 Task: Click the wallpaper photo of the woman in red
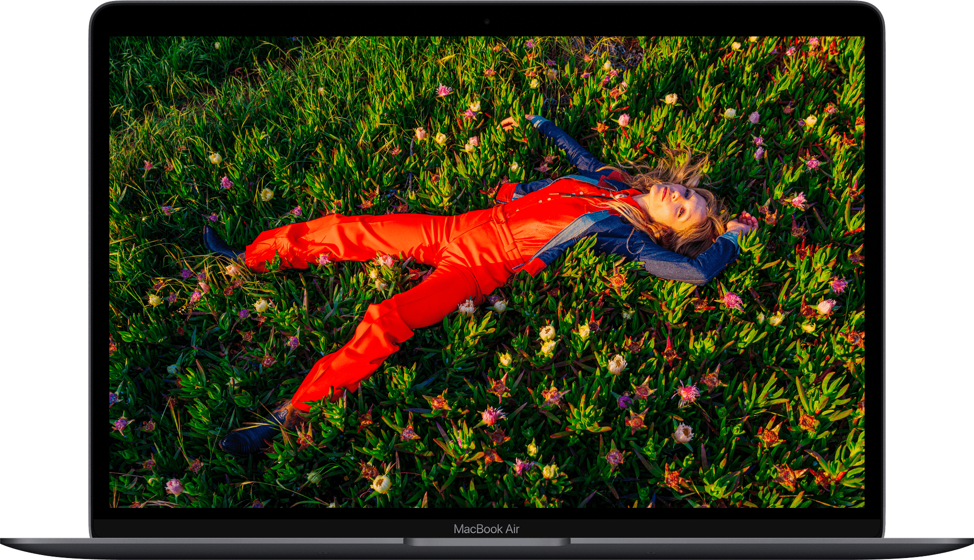pos(487,272)
